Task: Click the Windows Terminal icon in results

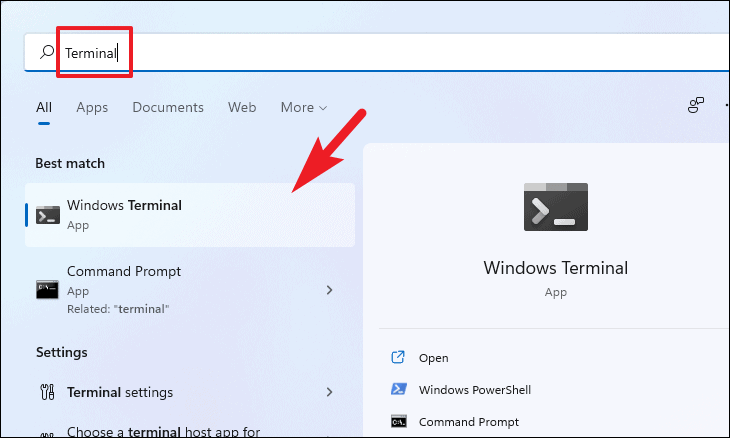Action: [48, 216]
